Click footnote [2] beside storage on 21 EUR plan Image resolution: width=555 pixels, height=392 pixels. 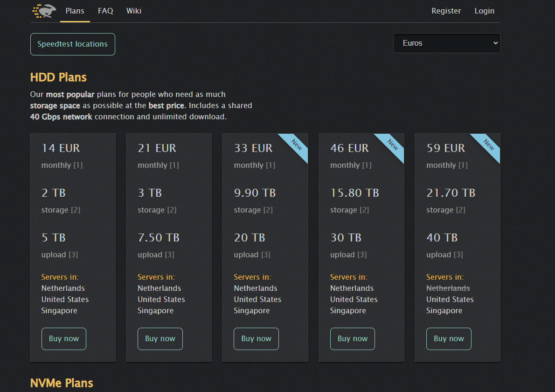pos(172,210)
